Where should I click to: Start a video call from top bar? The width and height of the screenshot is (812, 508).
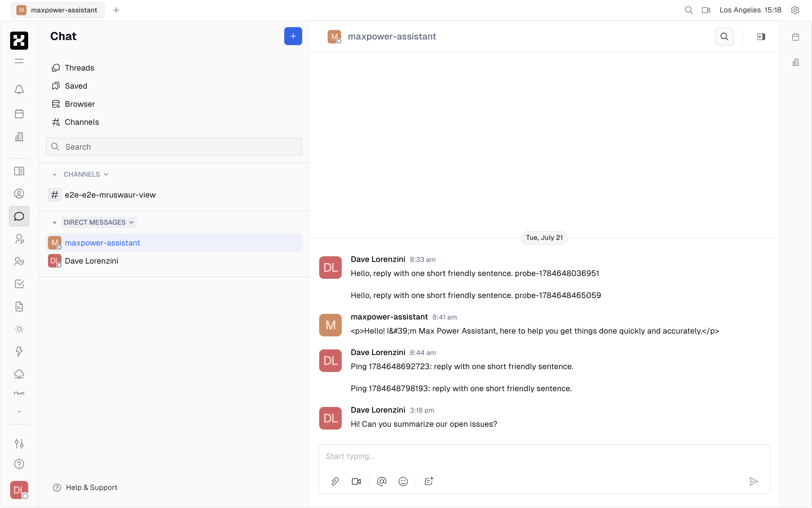[x=706, y=10]
